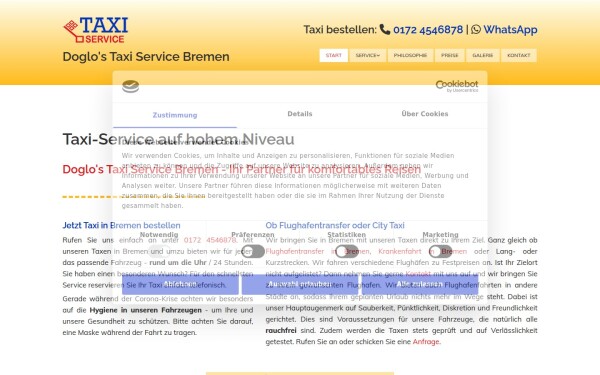600x375 pixels.
Task: Open the Flughafentransfer in Bremen link
Action: [x=318, y=251]
